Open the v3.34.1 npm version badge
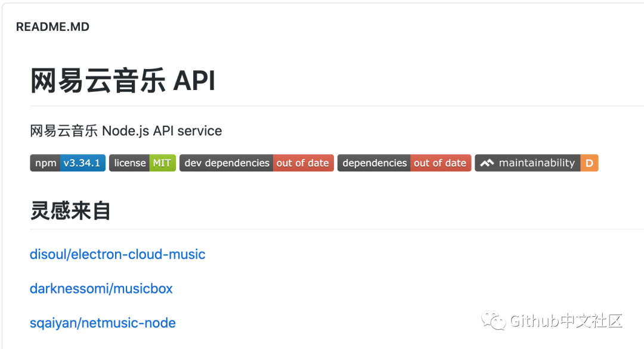The image size is (644, 349). tap(83, 163)
